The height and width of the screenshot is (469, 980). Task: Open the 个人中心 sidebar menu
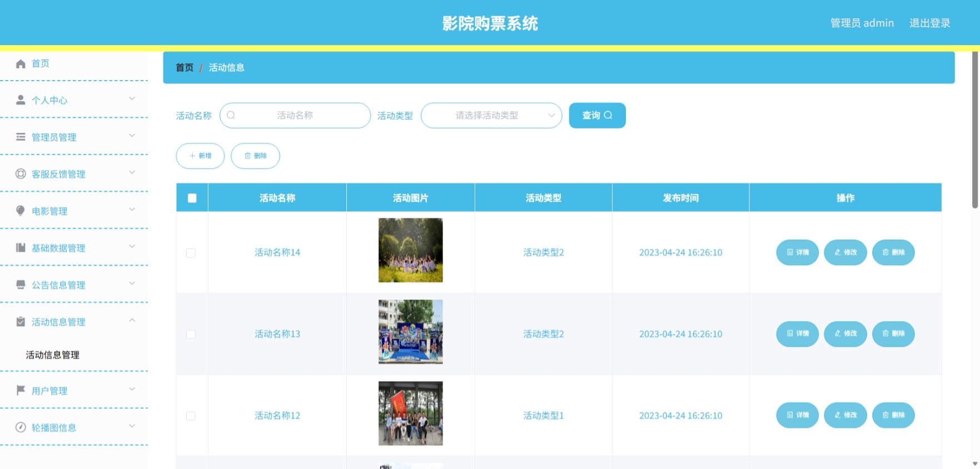(x=74, y=100)
